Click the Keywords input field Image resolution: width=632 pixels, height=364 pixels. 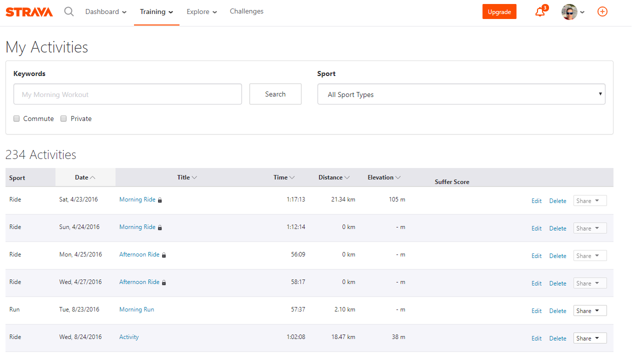coord(127,93)
